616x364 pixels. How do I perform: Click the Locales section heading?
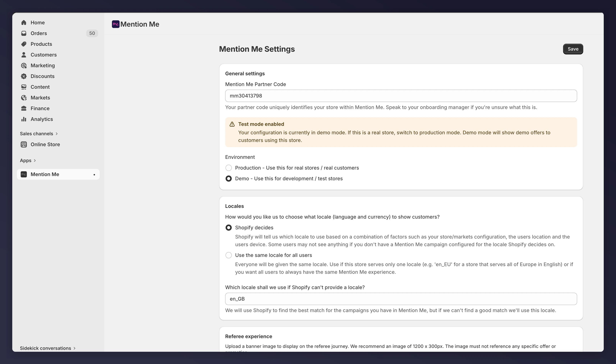[234, 206]
